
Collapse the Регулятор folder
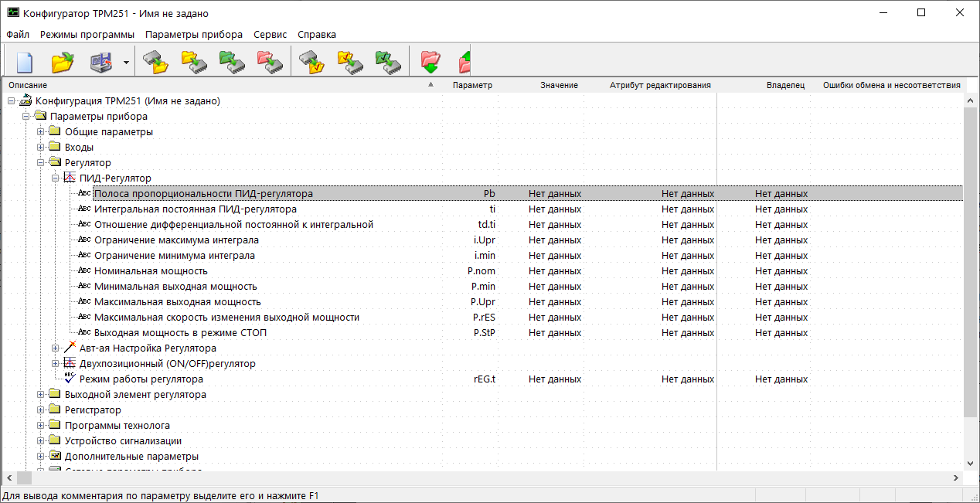(x=41, y=163)
